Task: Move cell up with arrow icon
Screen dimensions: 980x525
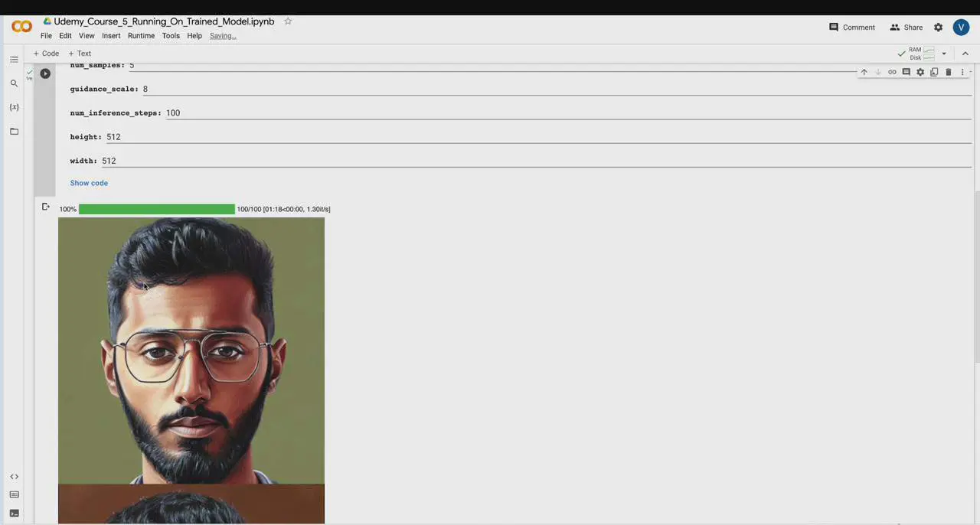Action: click(864, 72)
